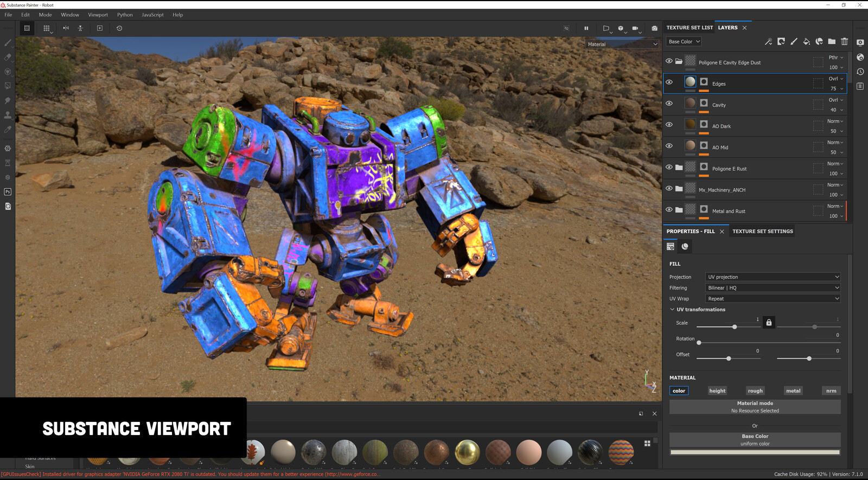
Task: Select the Projection tool
Action: click(x=8, y=72)
